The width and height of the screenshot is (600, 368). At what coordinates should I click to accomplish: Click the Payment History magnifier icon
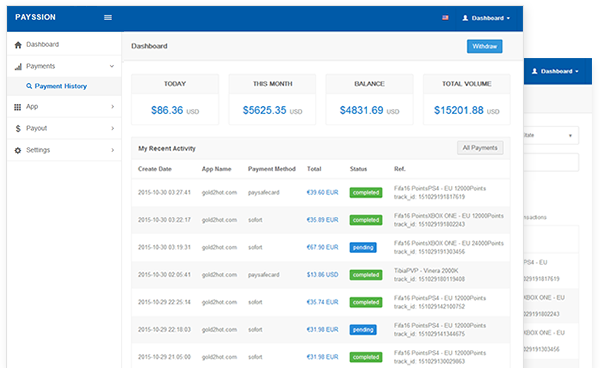29,86
